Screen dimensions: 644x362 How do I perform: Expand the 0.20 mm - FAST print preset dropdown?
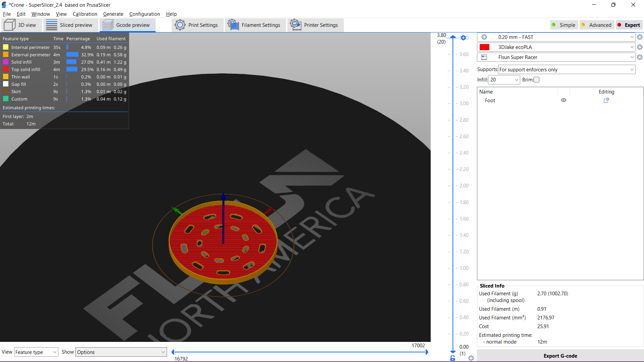632,37
